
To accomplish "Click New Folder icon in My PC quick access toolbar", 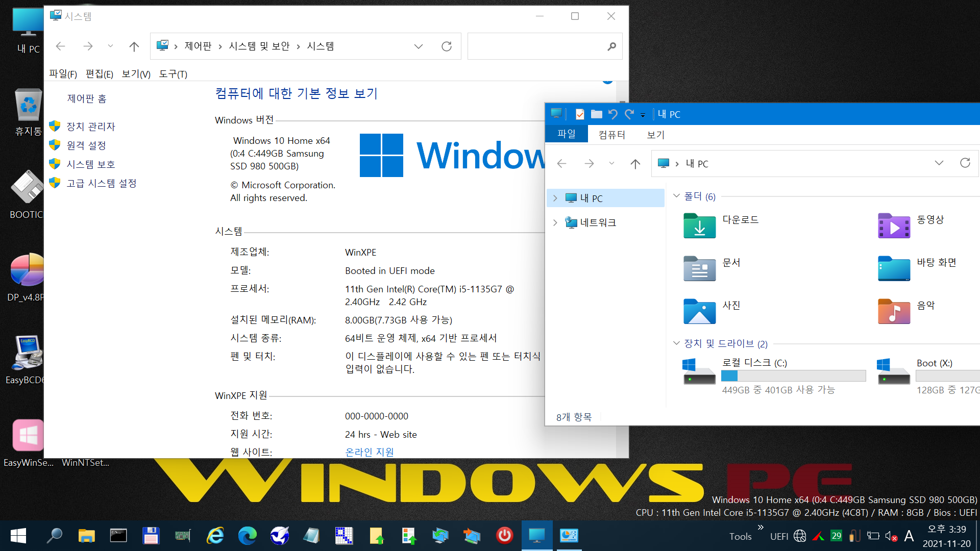I will [x=597, y=114].
